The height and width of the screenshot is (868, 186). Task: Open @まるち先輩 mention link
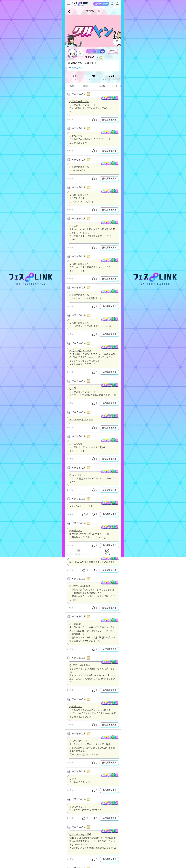point(76,444)
